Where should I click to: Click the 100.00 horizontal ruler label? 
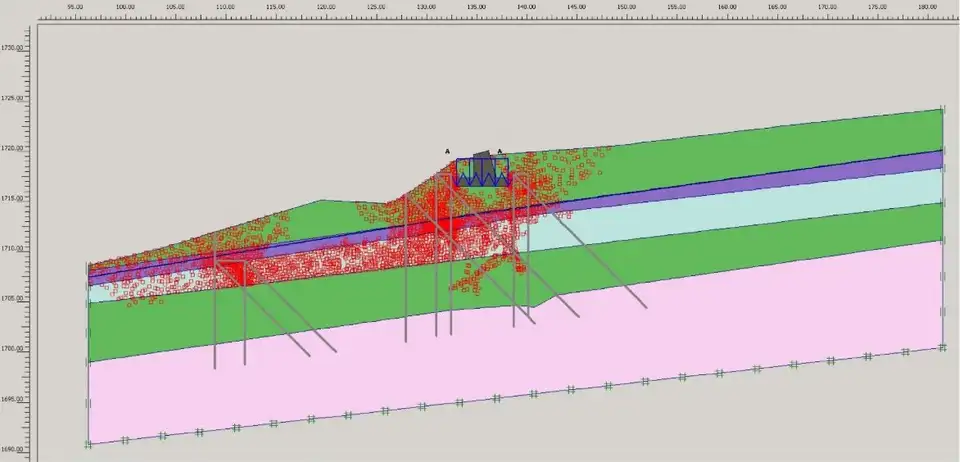pos(125,6)
